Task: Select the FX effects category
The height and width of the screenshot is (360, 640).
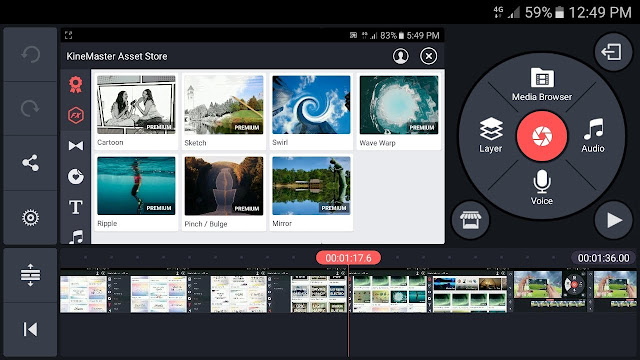Action: pyautogui.click(x=76, y=116)
